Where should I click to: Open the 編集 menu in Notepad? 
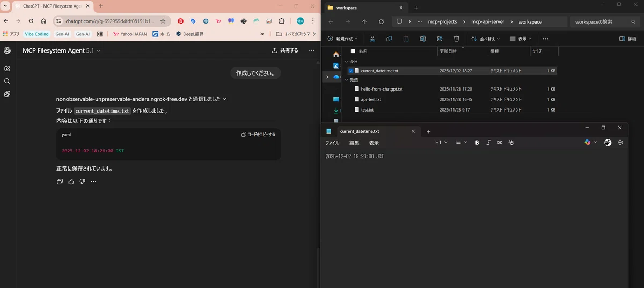point(354,143)
